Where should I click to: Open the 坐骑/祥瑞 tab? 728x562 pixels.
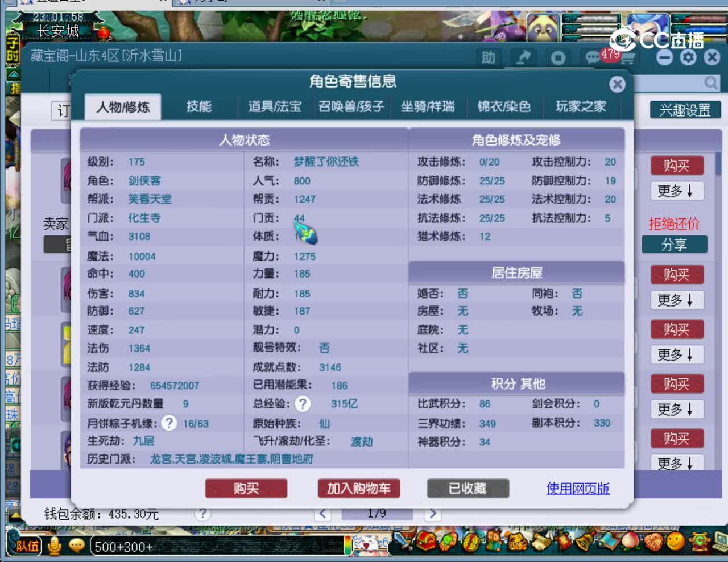click(428, 107)
